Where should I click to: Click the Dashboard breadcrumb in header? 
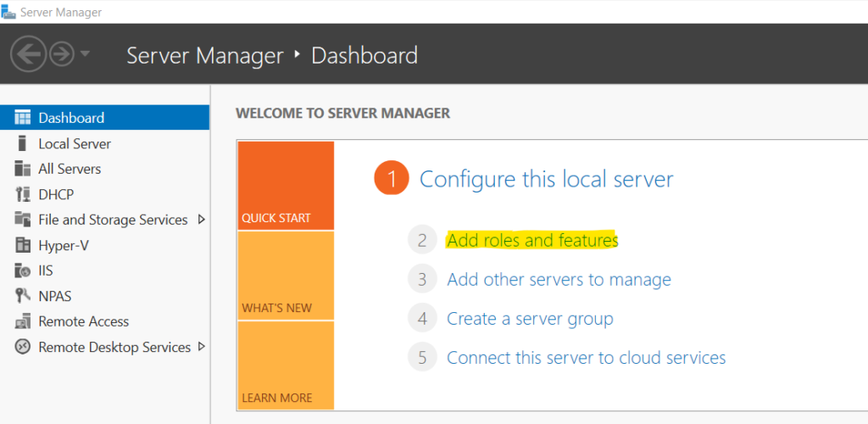pyautogui.click(x=364, y=55)
